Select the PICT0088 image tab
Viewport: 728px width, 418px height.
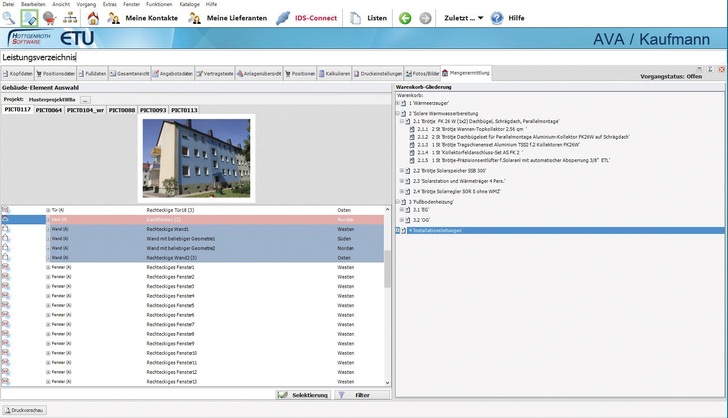coord(122,110)
